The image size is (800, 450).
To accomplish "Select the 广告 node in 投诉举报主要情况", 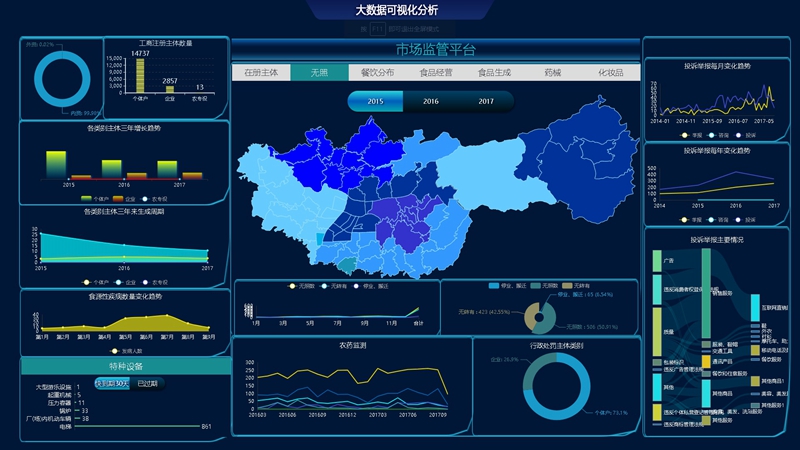I will (x=656, y=261).
